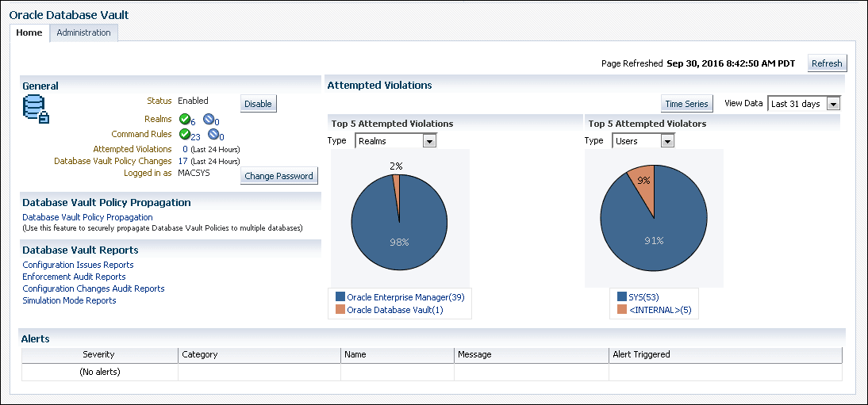868x405 pixels.
Task: Click the orange Oracle Database Vault legend swatch
Action: 340,310
